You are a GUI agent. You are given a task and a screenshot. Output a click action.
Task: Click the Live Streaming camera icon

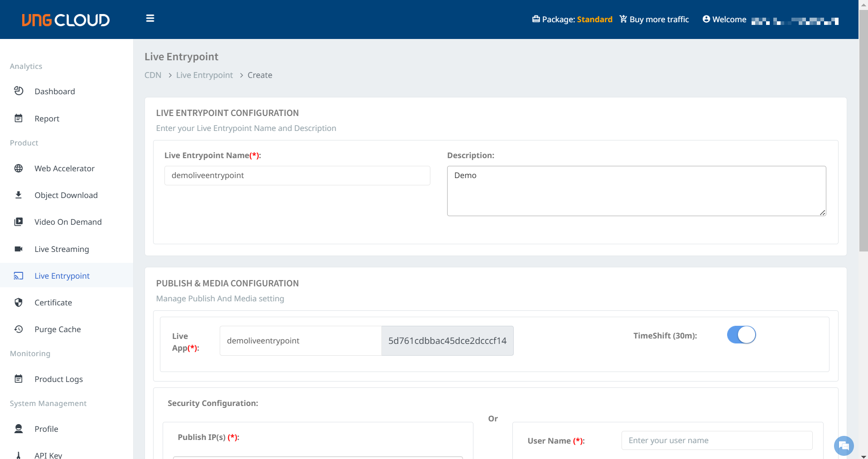click(x=19, y=249)
